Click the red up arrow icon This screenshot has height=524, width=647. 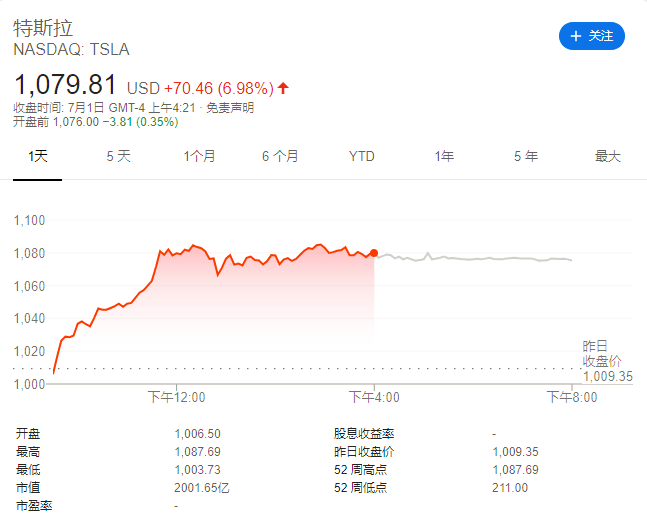[x=283, y=87]
